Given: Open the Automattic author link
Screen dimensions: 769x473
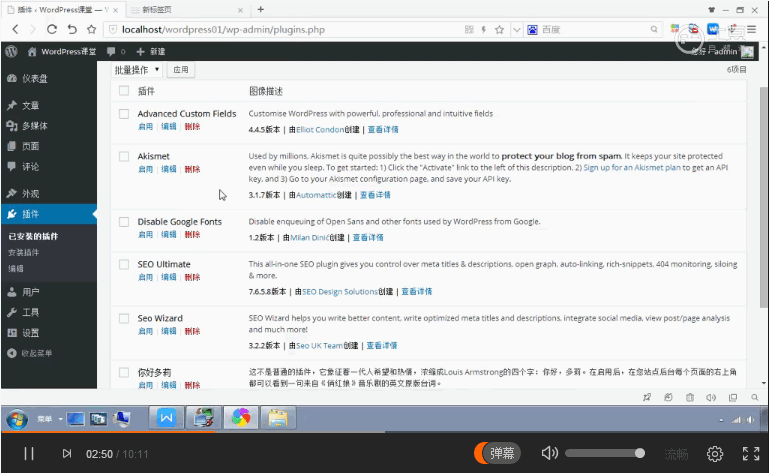Looking at the screenshot, I should 316,195.
